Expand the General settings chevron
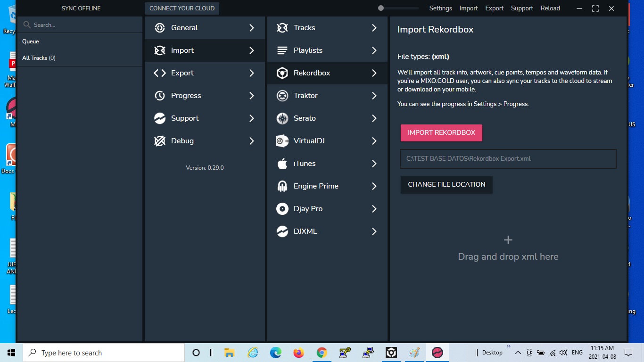Screen dimensions: 644x362 252,28
